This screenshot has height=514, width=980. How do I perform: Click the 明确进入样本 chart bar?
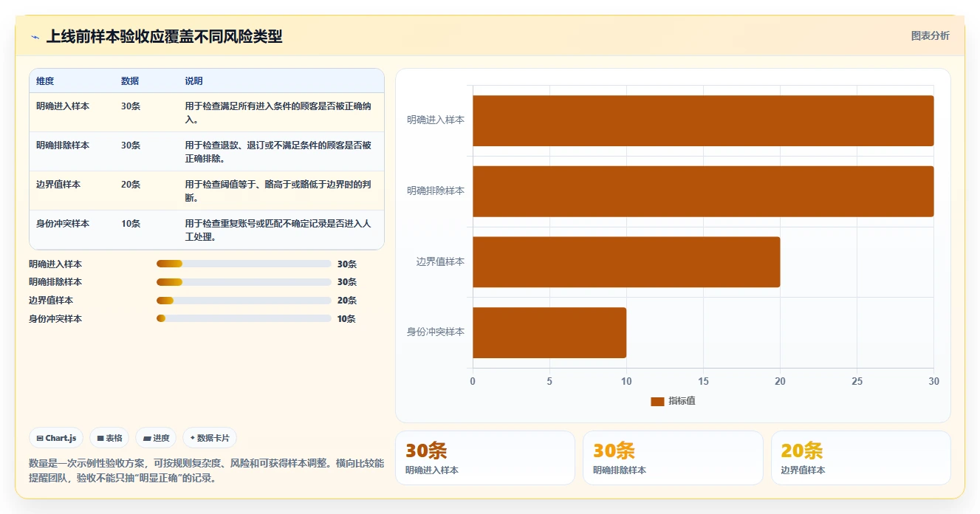click(x=703, y=120)
